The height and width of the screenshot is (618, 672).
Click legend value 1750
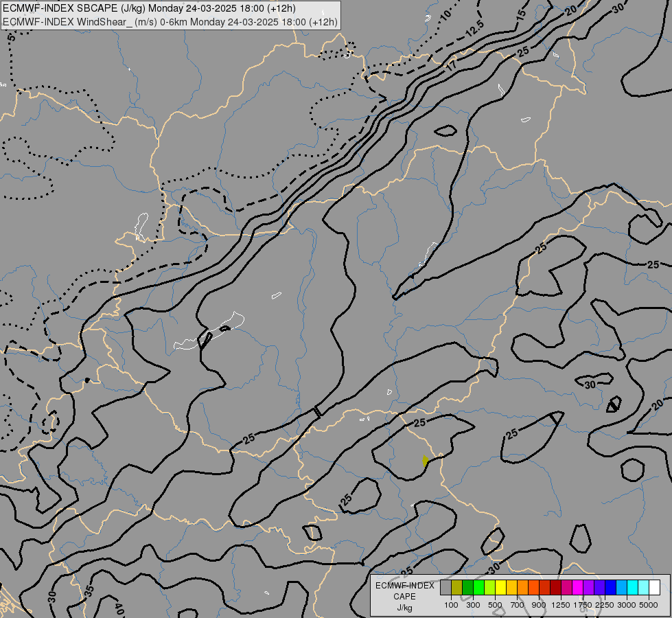pos(583,605)
